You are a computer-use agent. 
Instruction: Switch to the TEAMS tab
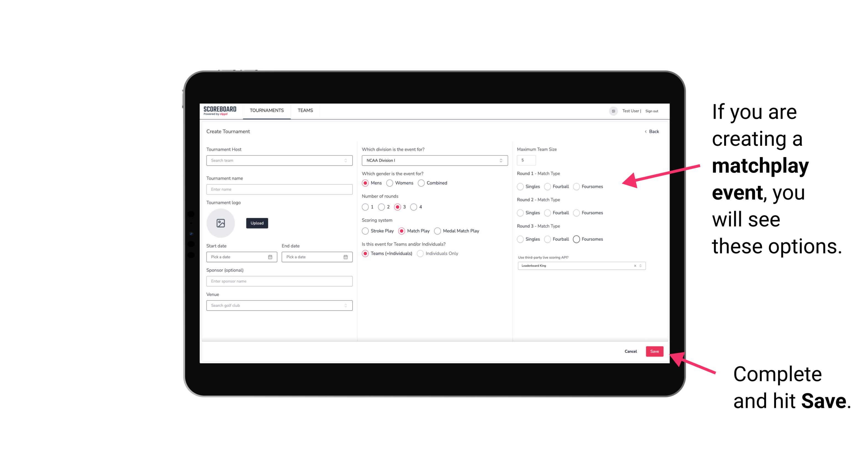305,110
